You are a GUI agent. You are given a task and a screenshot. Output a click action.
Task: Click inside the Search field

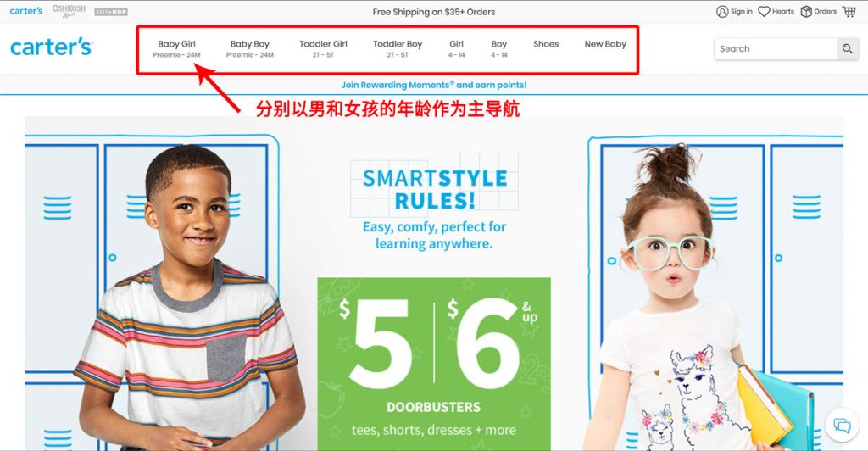pyautogui.click(x=776, y=48)
